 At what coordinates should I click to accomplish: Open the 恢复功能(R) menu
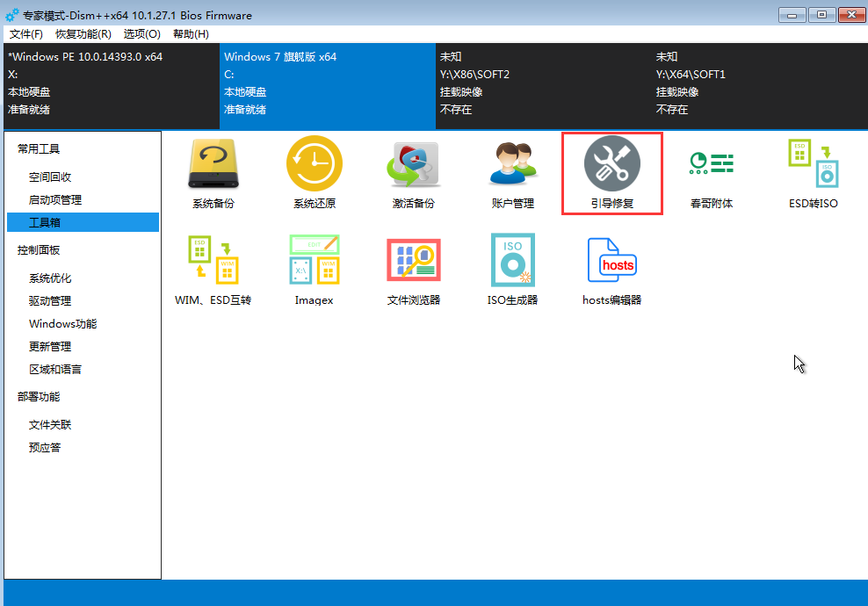(x=83, y=34)
